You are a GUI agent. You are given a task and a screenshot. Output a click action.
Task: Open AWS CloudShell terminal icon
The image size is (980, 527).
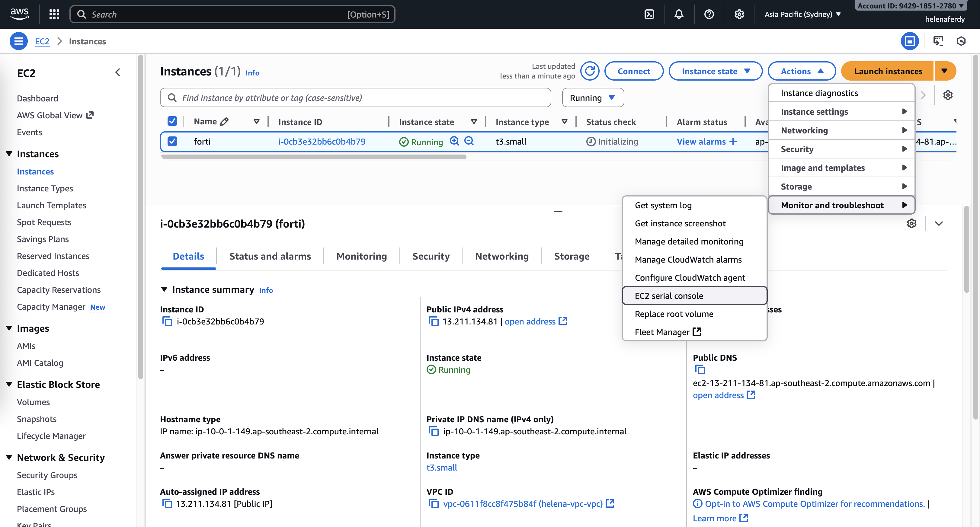point(649,14)
